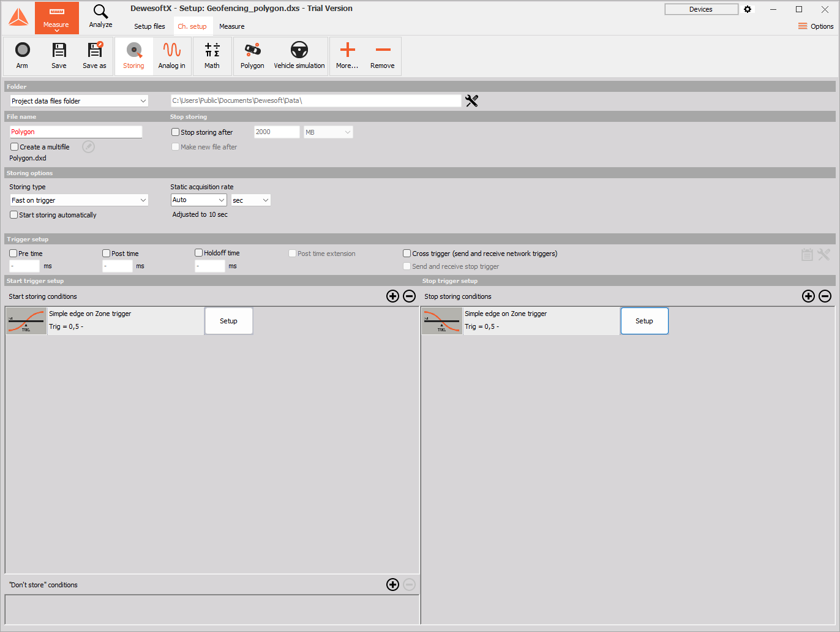
Task: Remove a stop storing condition
Action: tap(825, 296)
